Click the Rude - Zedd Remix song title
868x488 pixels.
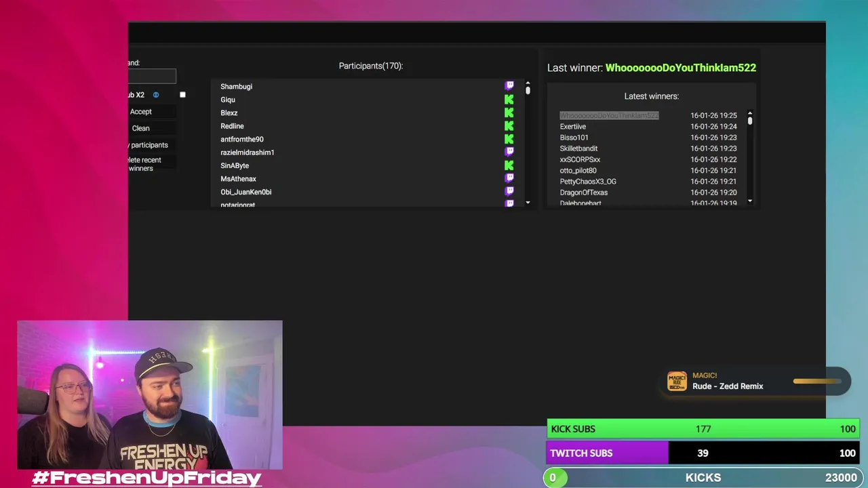[x=728, y=386]
